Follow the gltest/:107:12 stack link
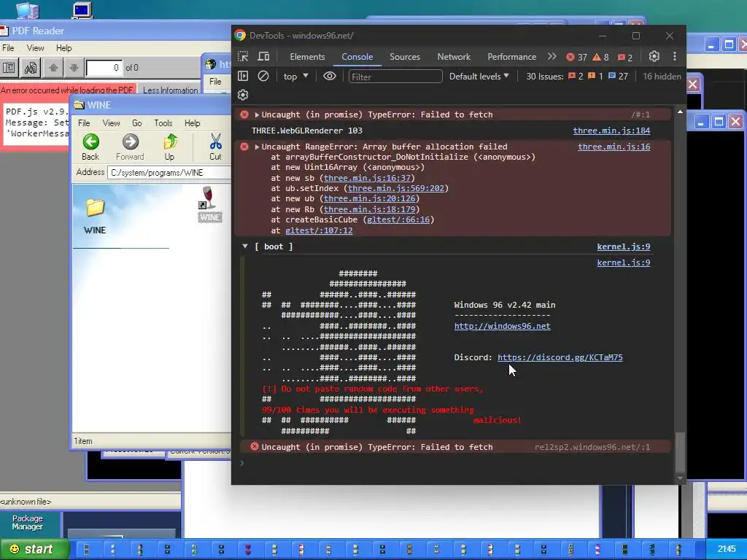Viewport: 747px width, 560px height. coord(319,230)
